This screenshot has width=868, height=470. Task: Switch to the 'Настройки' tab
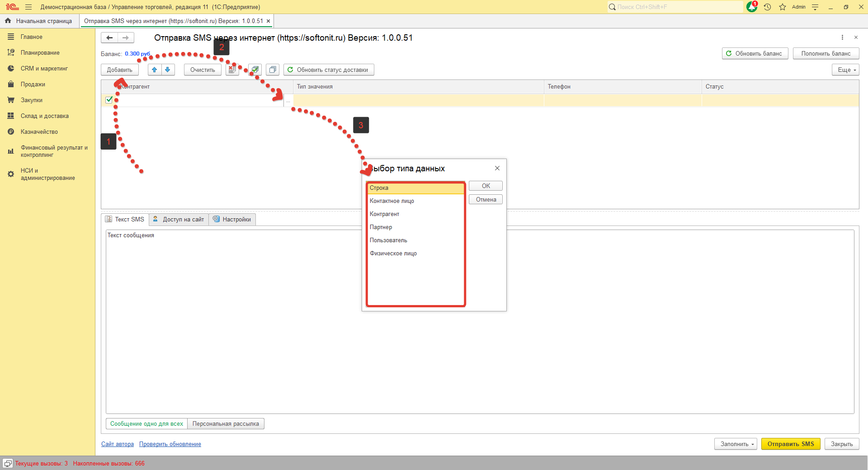pyautogui.click(x=232, y=219)
